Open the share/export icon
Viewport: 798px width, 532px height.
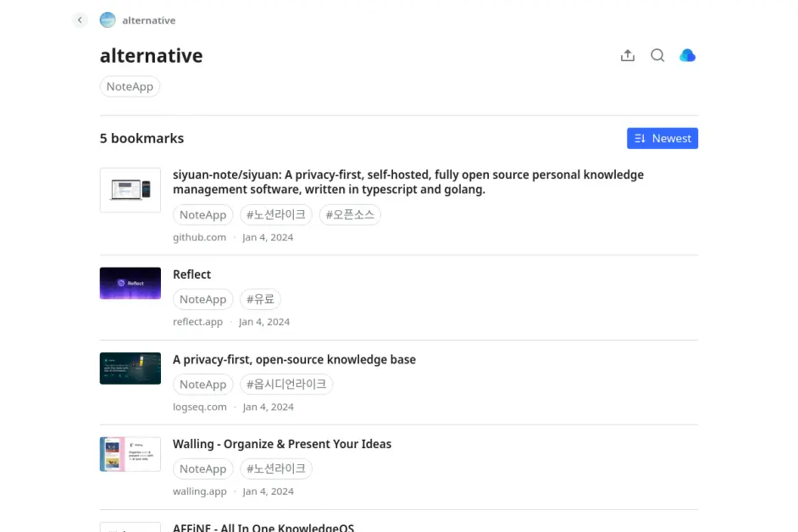point(628,56)
